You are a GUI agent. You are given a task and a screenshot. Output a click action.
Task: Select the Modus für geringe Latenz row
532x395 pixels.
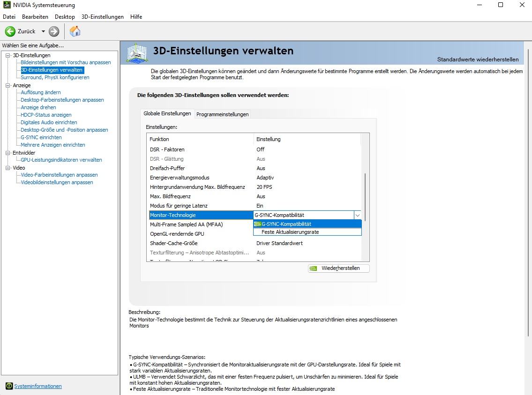255,206
